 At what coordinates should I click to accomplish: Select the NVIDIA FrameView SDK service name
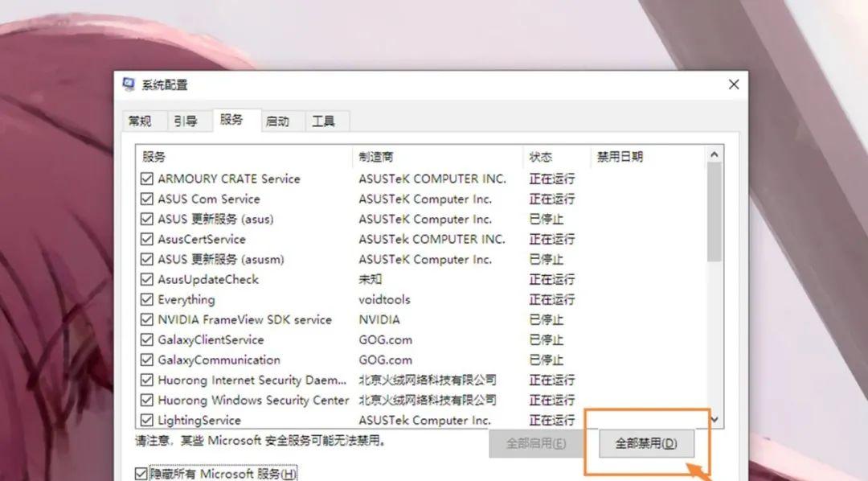click(244, 319)
